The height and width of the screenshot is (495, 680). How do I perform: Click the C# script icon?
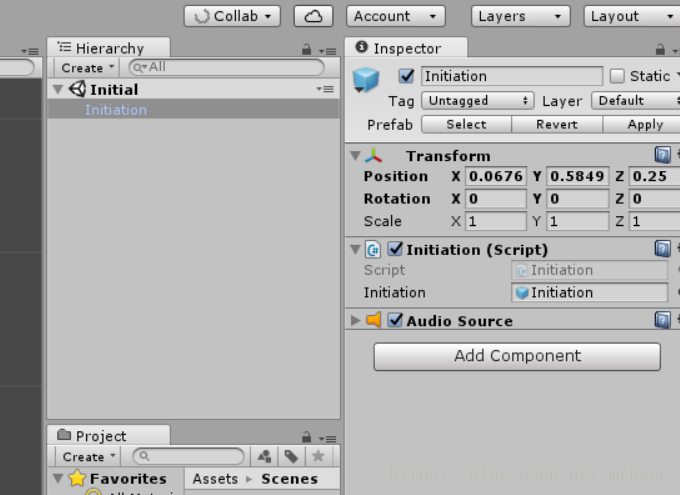tap(373, 249)
